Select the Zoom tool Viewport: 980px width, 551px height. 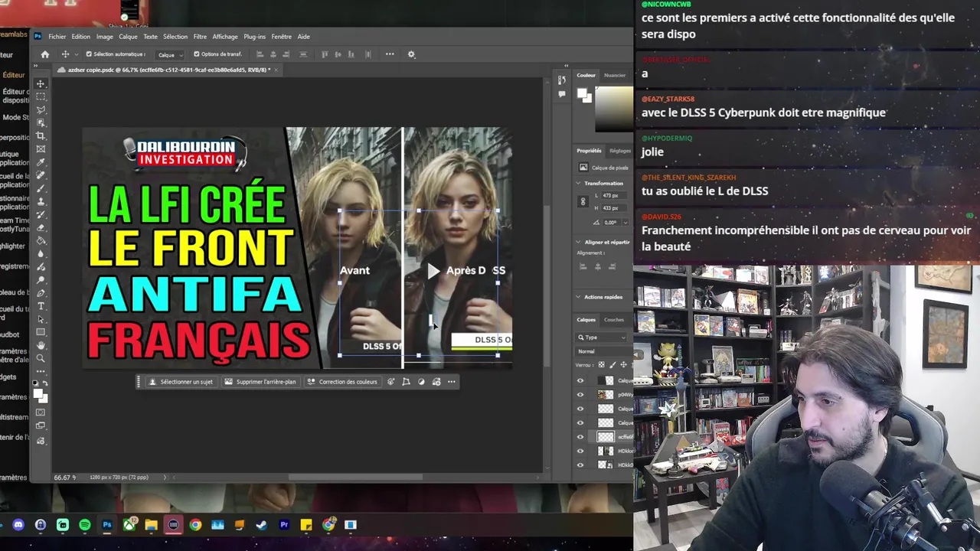click(x=41, y=358)
